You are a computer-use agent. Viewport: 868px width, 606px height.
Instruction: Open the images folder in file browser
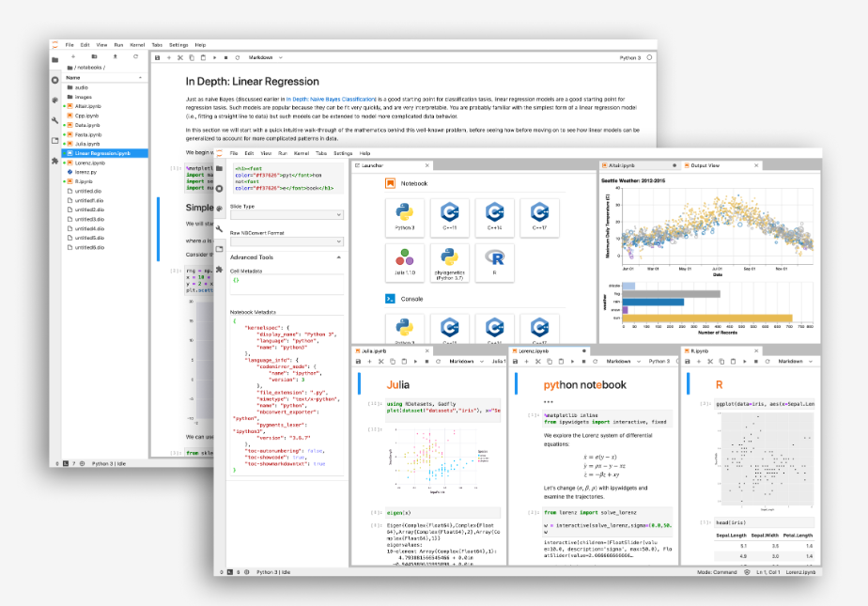(104, 97)
